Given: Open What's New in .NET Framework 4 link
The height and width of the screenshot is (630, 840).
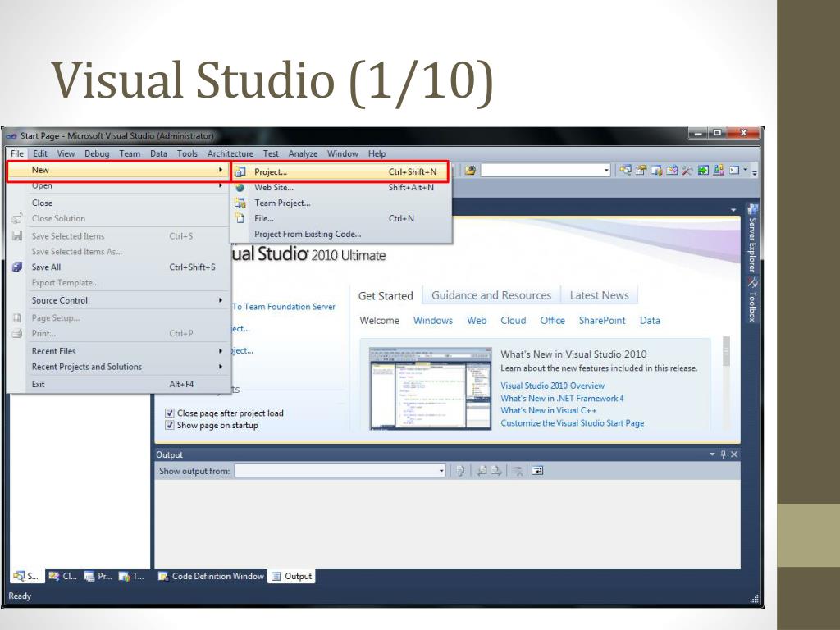Looking at the screenshot, I should pyautogui.click(x=562, y=399).
